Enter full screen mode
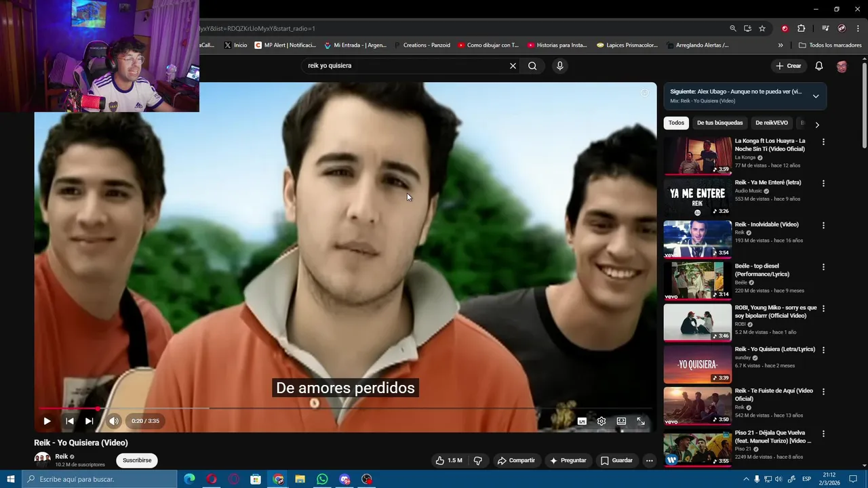 coord(641,421)
